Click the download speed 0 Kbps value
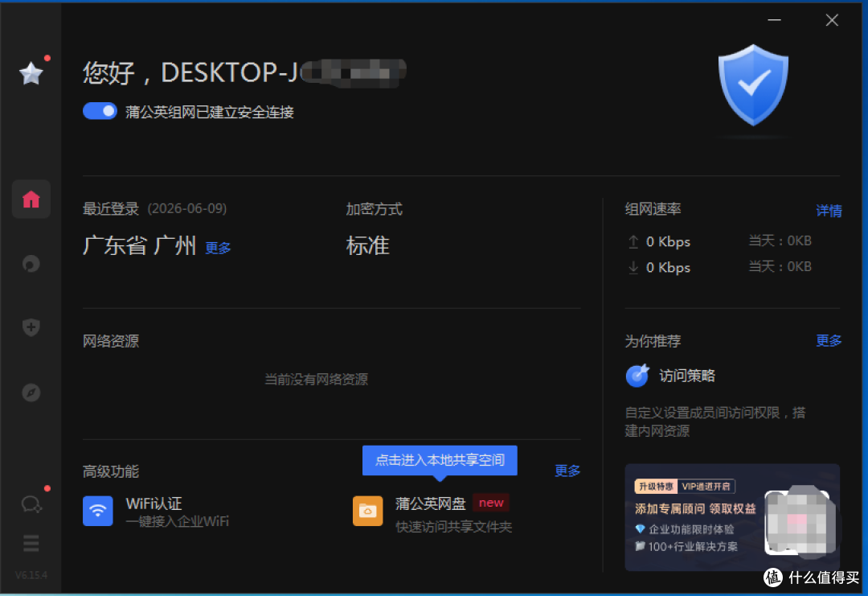The height and width of the screenshot is (596, 868). pyautogui.click(x=668, y=268)
